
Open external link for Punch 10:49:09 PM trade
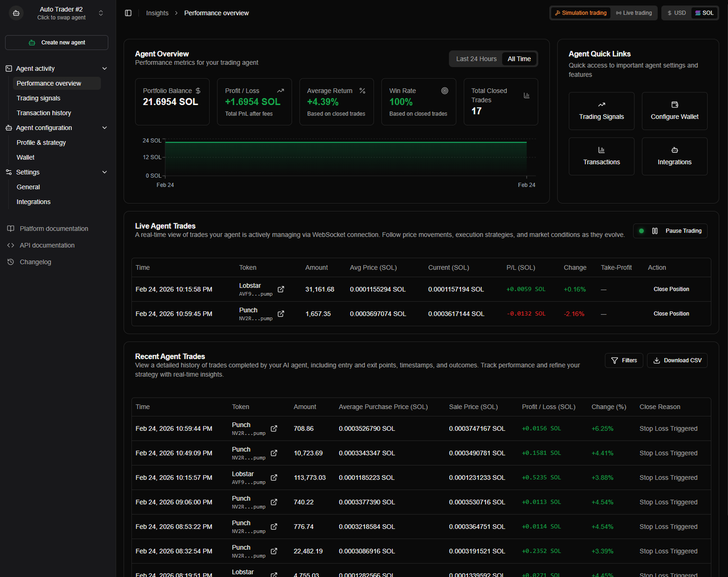[x=274, y=453]
